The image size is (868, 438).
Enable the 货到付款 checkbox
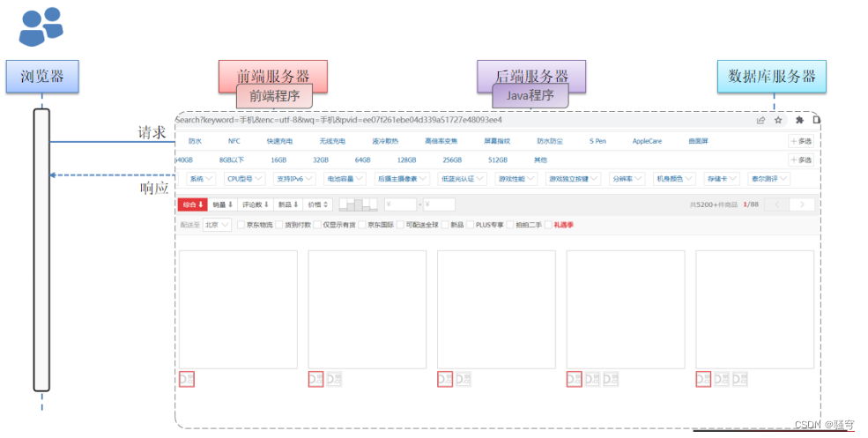pyautogui.click(x=279, y=225)
